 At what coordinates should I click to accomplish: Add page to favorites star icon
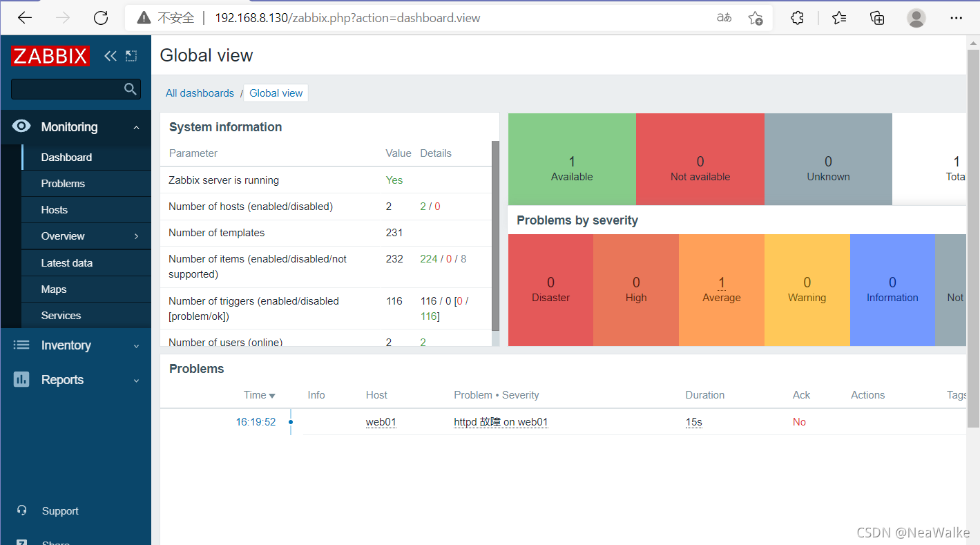coord(756,18)
